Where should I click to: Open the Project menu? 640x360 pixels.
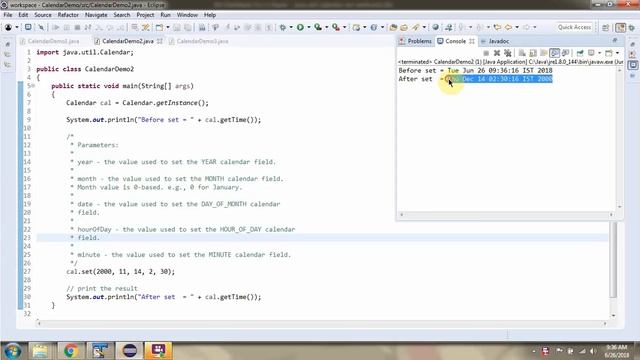pos(145,15)
